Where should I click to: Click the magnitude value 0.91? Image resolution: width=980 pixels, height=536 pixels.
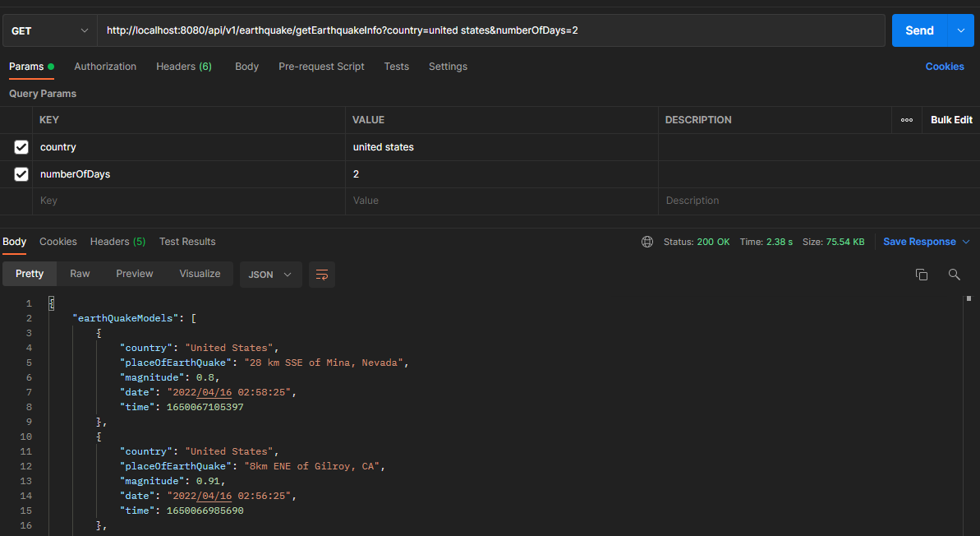[x=208, y=481]
